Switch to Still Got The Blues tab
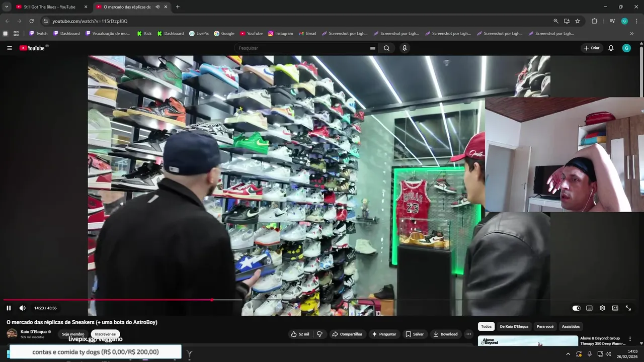This screenshot has height=362, width=644. (50, 7)
